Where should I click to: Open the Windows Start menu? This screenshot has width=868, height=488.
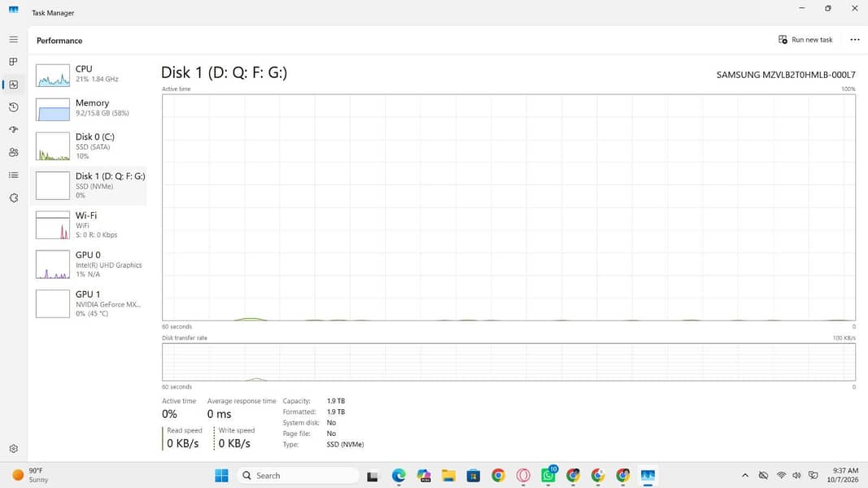click(221, 475)
